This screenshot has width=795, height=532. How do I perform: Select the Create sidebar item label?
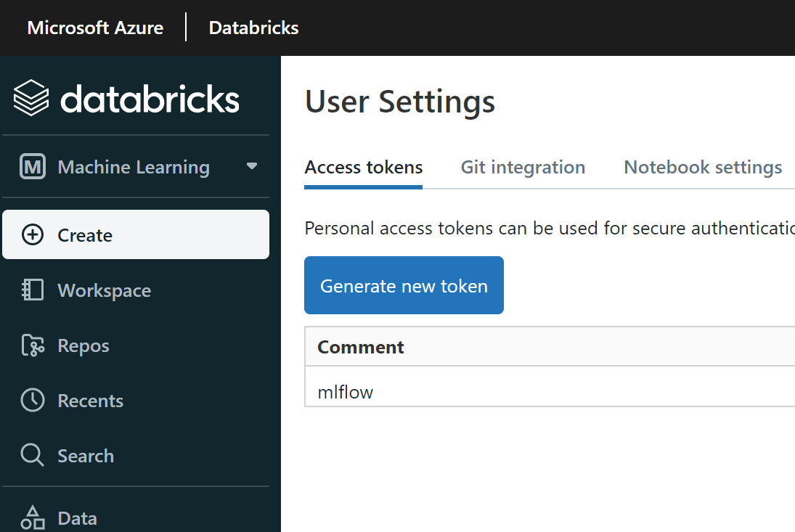[85, 236]
